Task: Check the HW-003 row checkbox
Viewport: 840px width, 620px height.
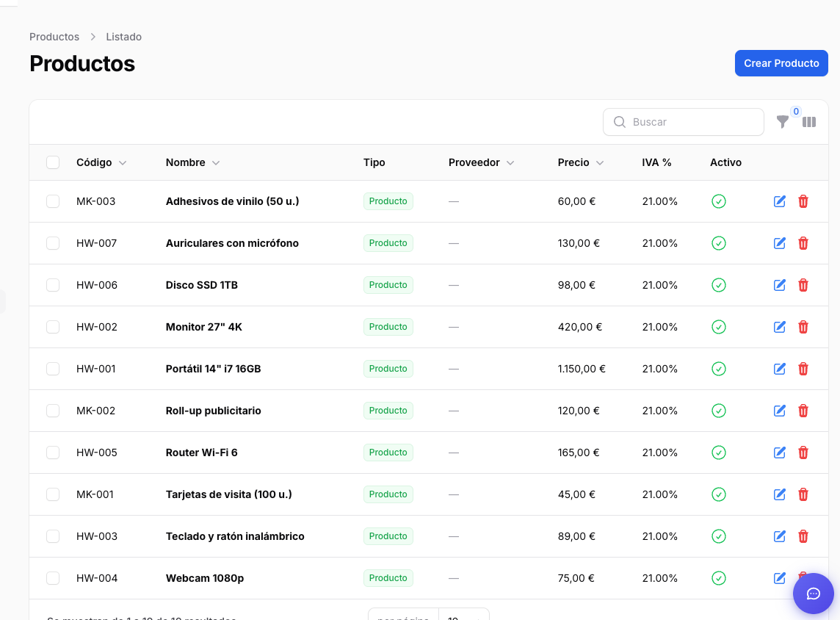Action: click(x=53, y=536)
